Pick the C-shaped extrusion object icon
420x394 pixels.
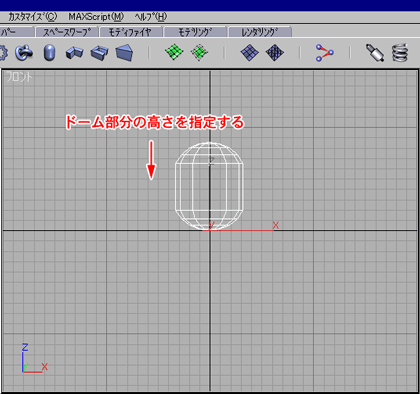(x=99, y=53)
